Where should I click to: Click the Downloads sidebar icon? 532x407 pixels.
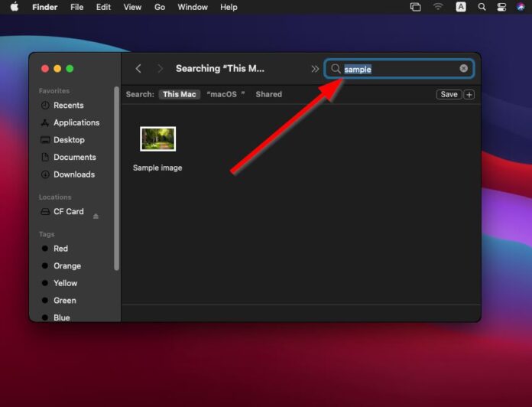[x=45, y=174]
